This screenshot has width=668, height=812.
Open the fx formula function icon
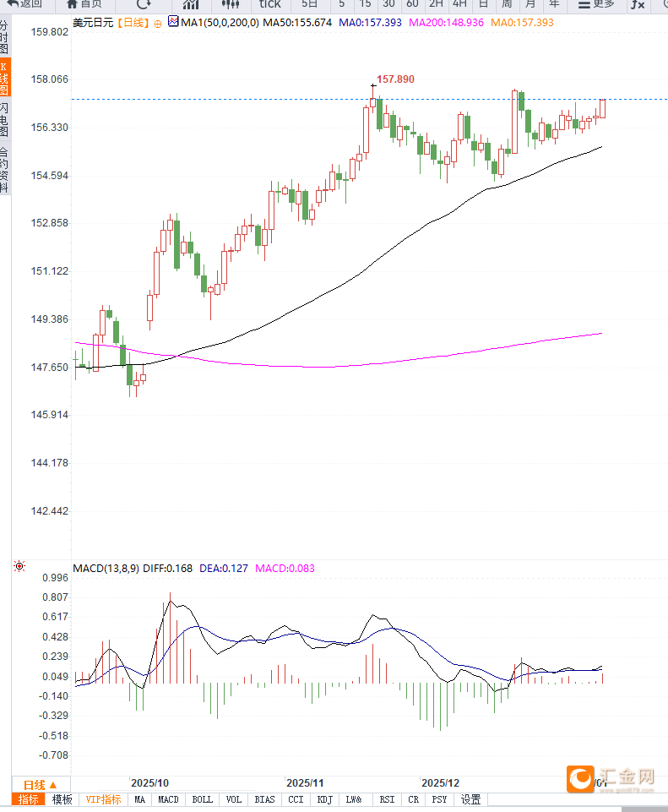point(638,5)
